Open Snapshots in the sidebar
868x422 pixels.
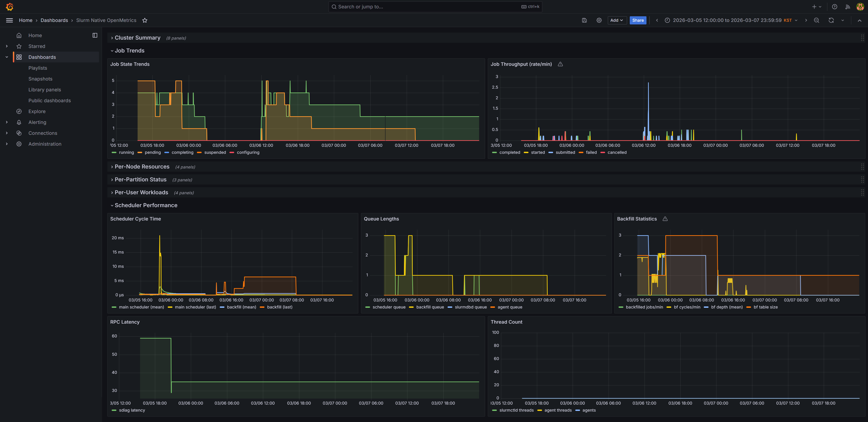40,79
